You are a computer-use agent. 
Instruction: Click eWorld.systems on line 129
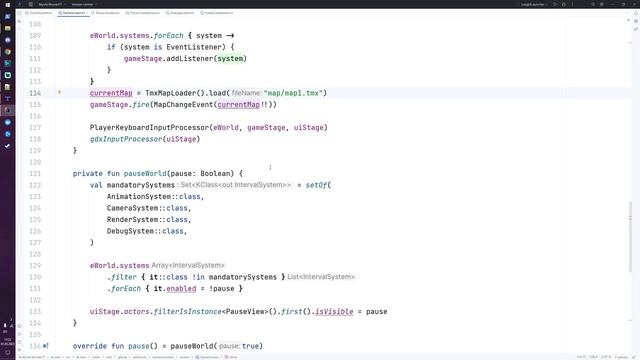click(x=120, y=265)
